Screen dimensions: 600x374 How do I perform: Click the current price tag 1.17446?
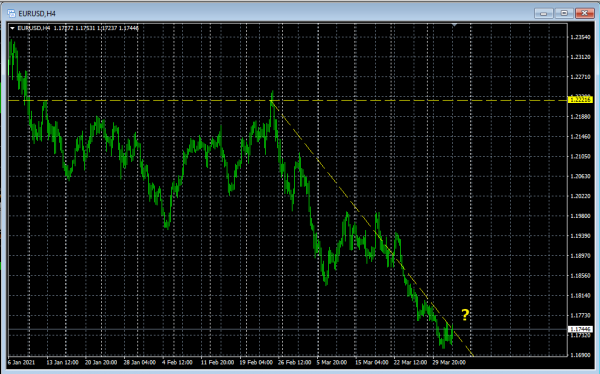(581, 329)
